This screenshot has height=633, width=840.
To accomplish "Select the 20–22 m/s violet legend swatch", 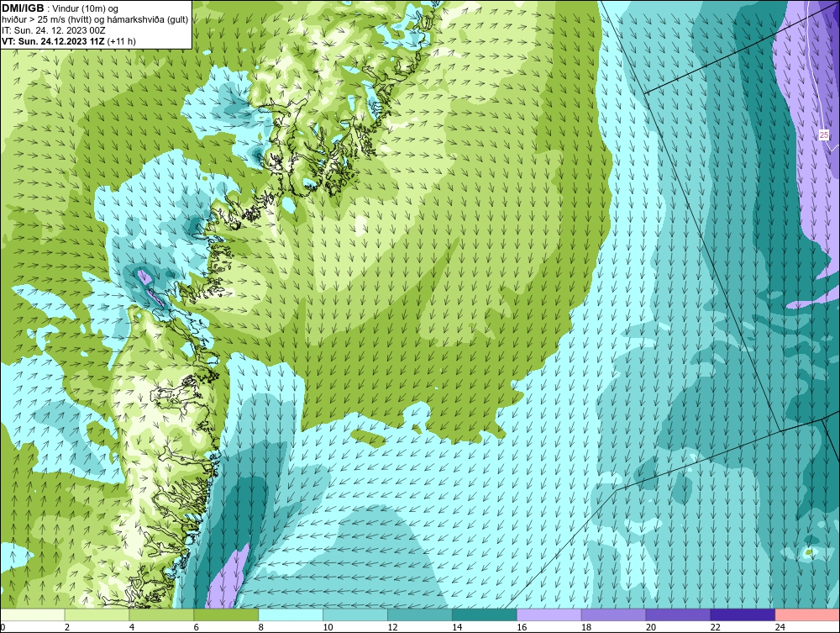I will pyautogui.click(x=678, y=615).
